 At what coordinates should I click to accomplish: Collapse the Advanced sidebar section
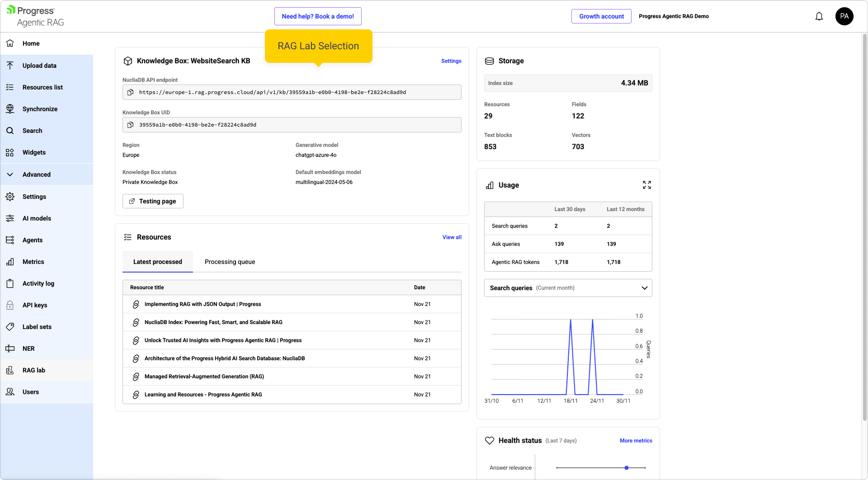click(x=36, y=174)
